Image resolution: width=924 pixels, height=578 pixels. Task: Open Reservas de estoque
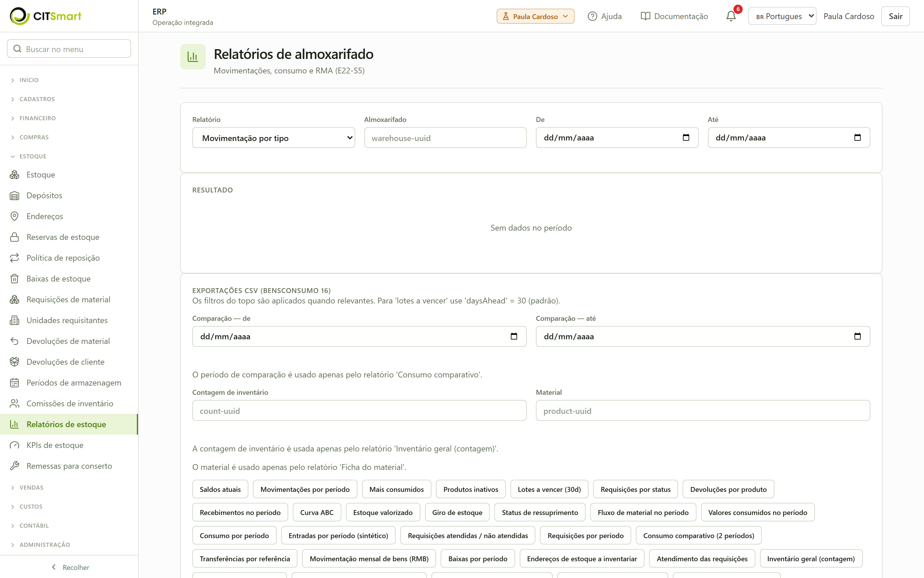69,237
